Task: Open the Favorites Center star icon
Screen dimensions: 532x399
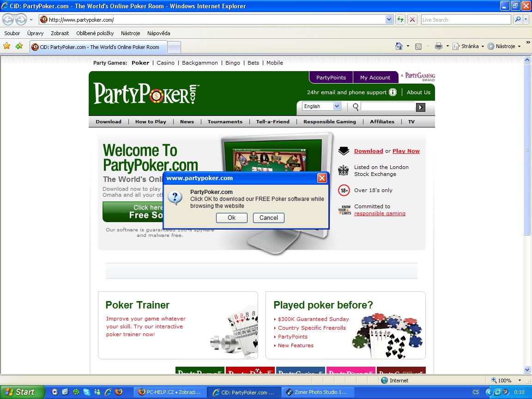Action: coord(7,46)
